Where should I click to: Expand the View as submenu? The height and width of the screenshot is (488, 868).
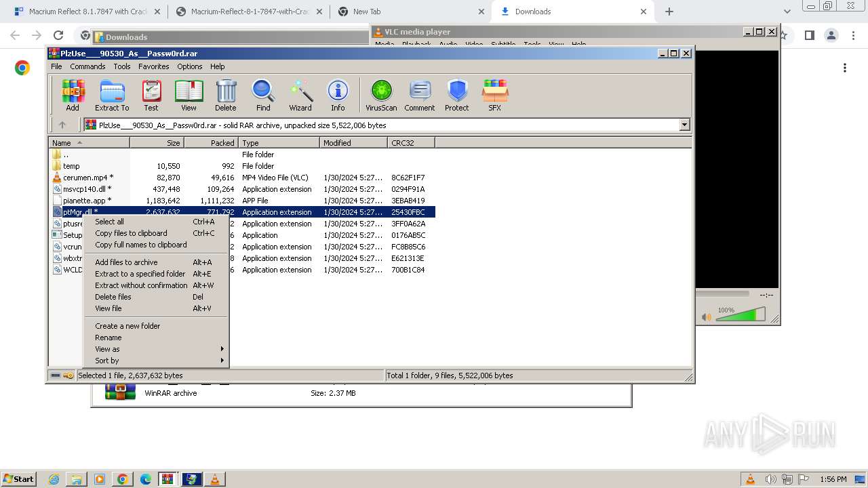[156, 349]
